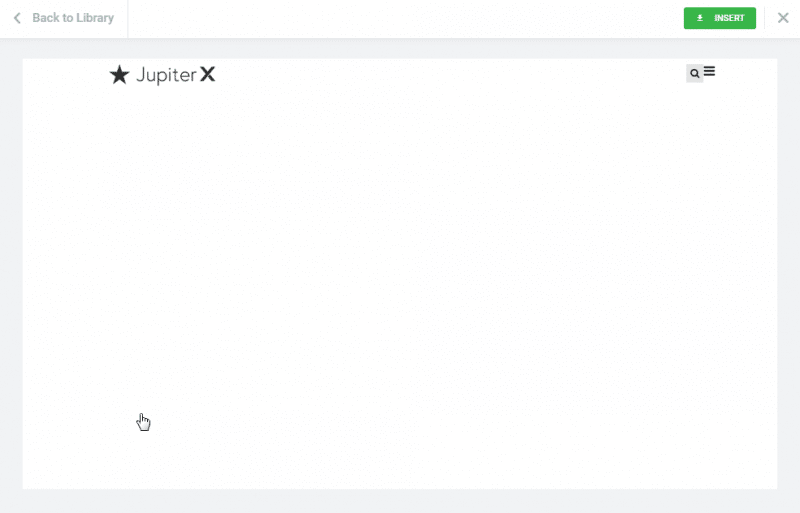Image resolution: width=800 pixels, height=513 pixels.
Task: Click the download arrow icon inside INSERT
Action: (x=700, y=18)
